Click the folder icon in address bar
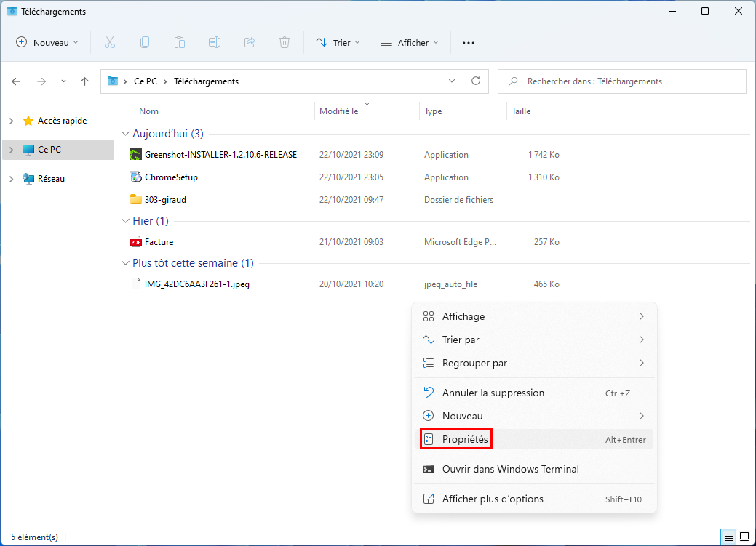This screenshot has width=756, height=546. point(112,81)
